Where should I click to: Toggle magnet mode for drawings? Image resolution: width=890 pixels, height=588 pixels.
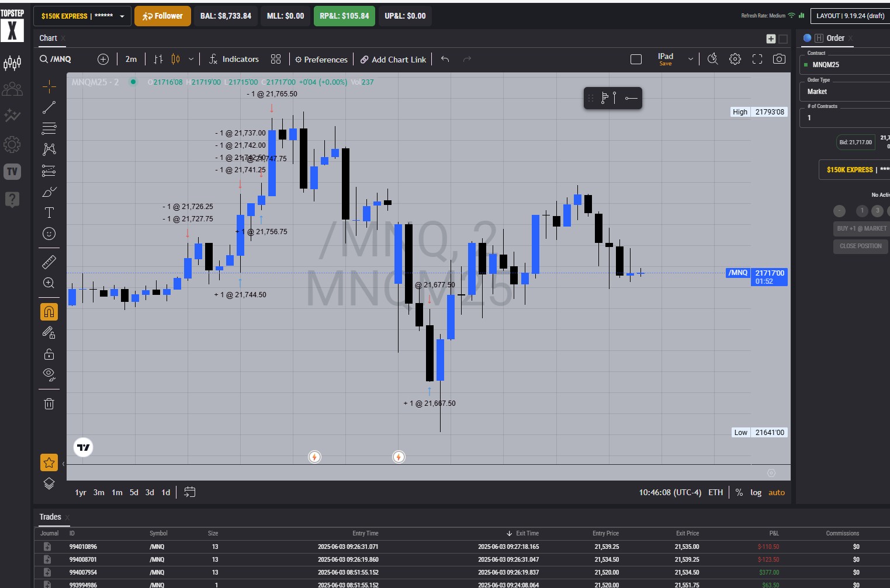[49, 312]
